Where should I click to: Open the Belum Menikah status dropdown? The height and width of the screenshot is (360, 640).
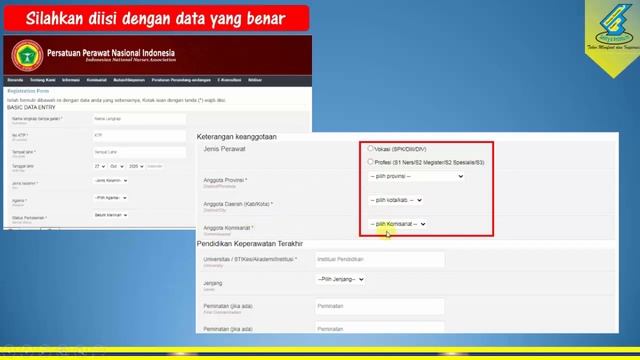point(110,215)
